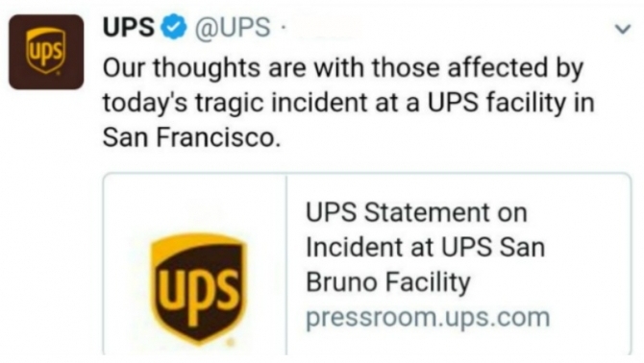
Task: Click the 'ups' lettering in profile picture
Action: coord(45,53)
